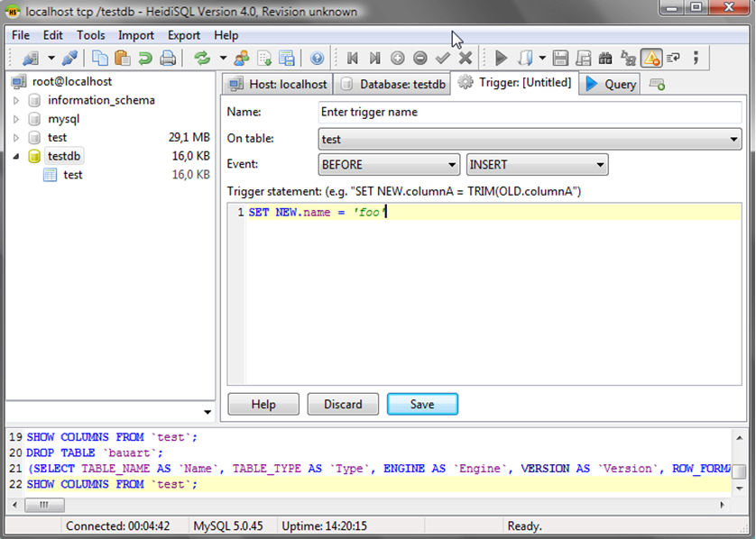Viewport: 756px width, 539px height.
Task: Click the trigger Name input field
Action: tap(530, 113)
